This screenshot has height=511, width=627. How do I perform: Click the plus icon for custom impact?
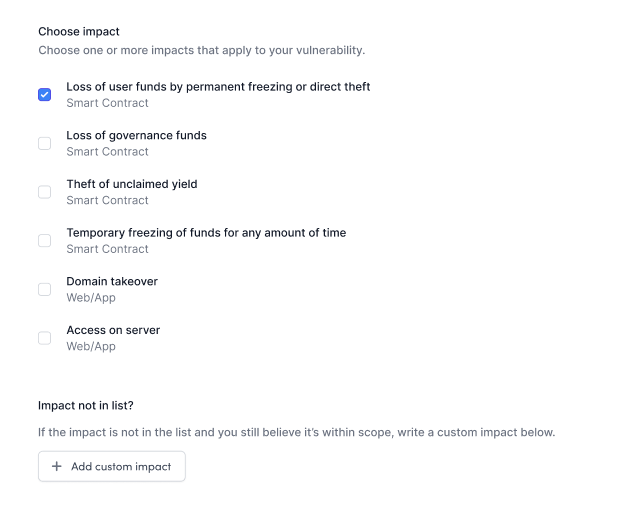click(x=57, y=467)
